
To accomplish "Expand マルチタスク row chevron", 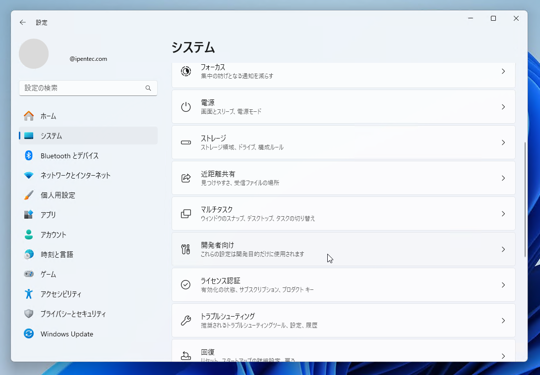I will click(x=503, y=213).
